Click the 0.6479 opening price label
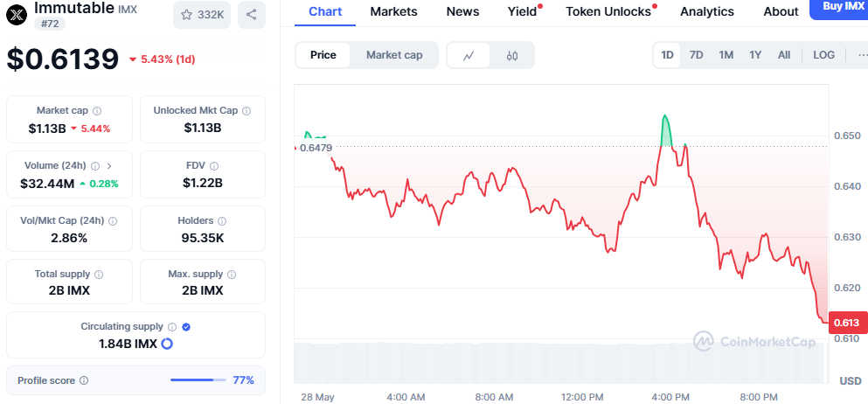 316,148
